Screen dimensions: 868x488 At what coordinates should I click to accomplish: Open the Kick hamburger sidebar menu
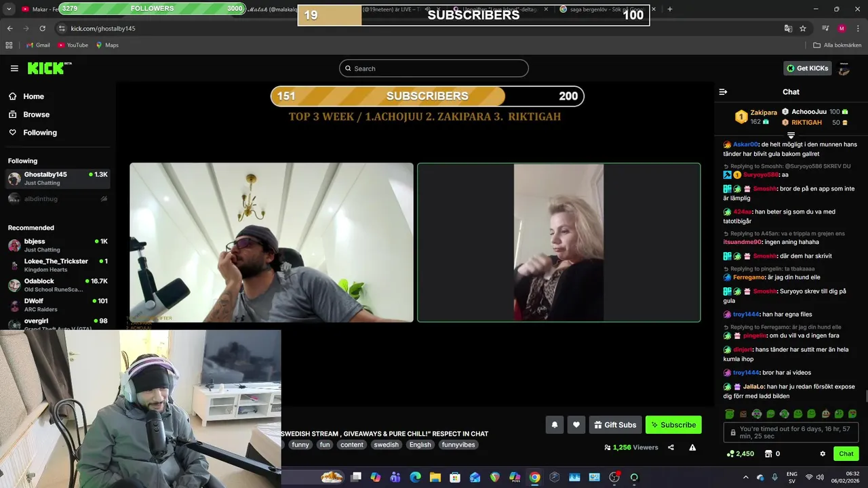coord(14,68)
